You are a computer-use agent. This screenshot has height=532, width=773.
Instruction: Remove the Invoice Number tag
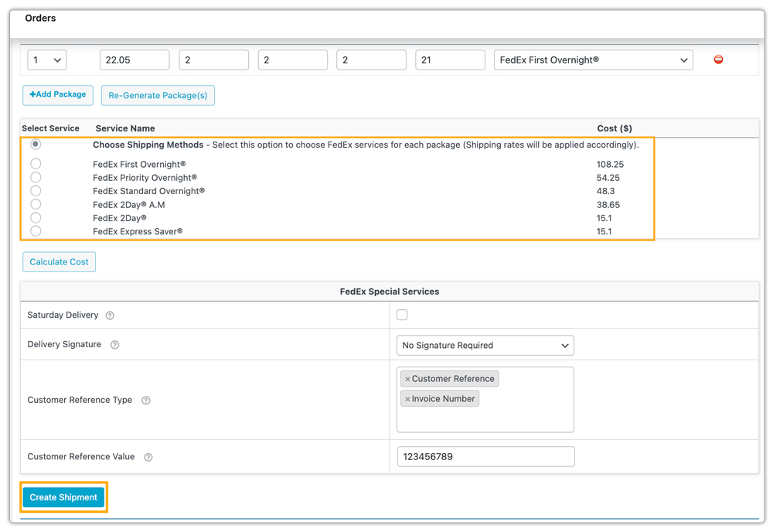tap(407, 399)
